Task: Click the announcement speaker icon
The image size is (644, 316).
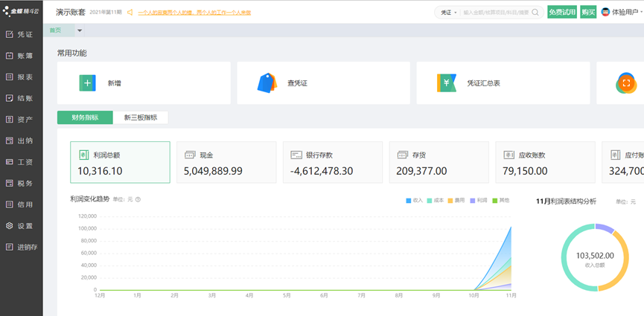Action: point(130,13)
